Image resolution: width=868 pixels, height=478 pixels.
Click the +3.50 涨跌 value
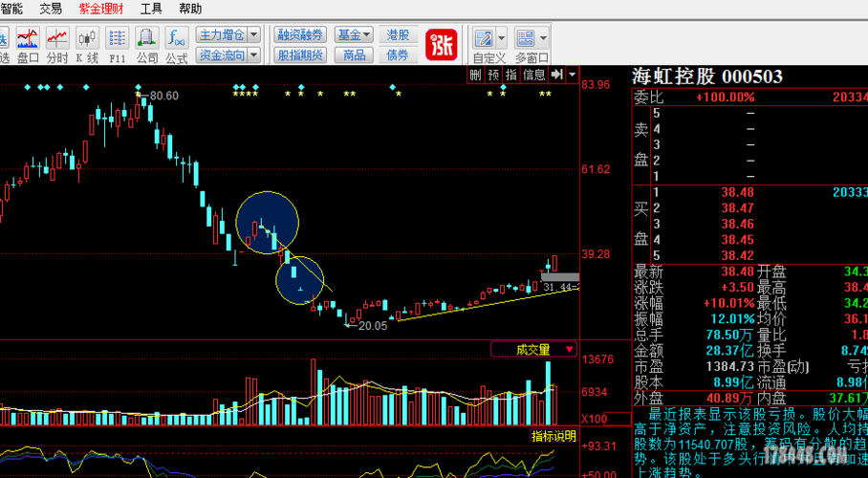pyautogui.click(x=737, y=288)
